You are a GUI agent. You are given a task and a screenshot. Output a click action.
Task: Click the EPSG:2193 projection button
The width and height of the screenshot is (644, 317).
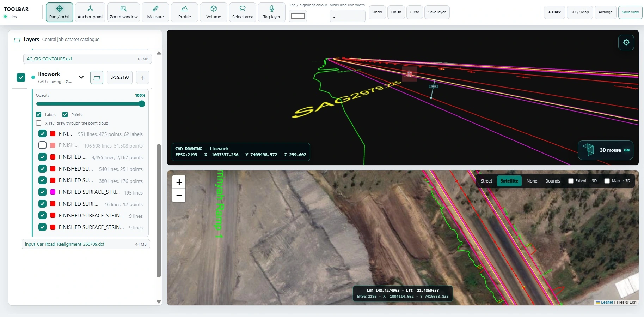coord(119,77)
